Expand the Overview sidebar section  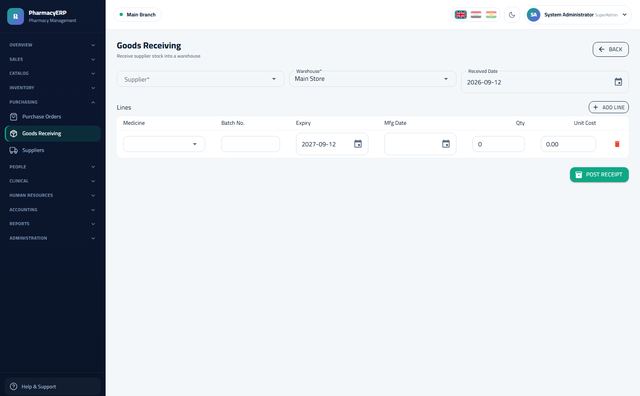52,45
